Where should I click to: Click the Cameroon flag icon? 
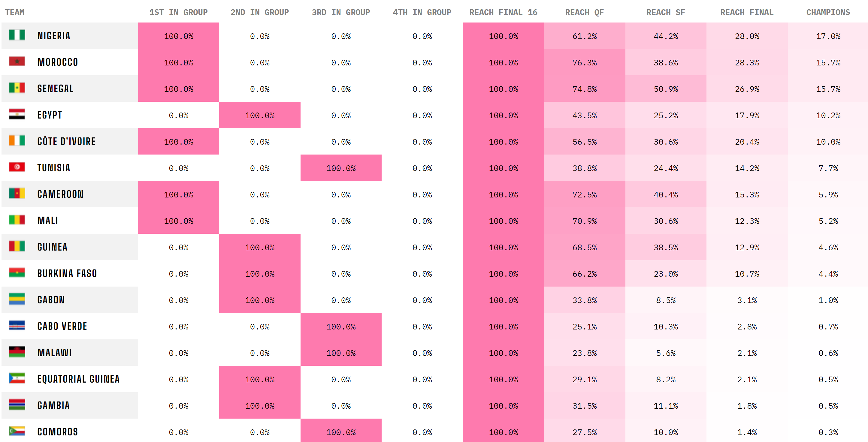[17, 194]
